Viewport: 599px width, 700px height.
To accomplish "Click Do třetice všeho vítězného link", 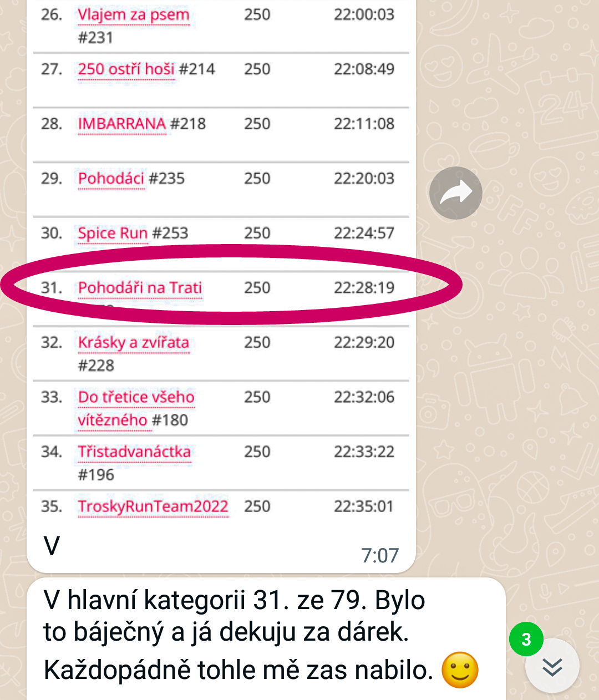I will 136,398.
